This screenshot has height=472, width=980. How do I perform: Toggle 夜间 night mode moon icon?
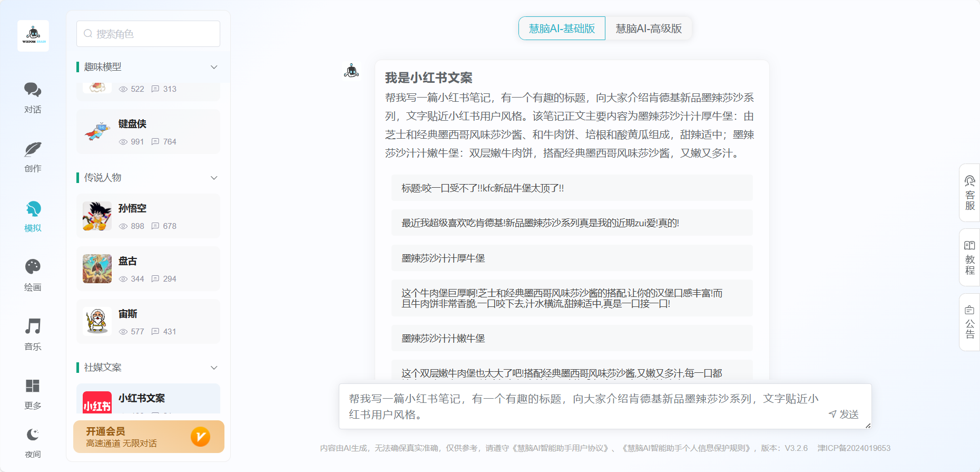click(33, 435)
